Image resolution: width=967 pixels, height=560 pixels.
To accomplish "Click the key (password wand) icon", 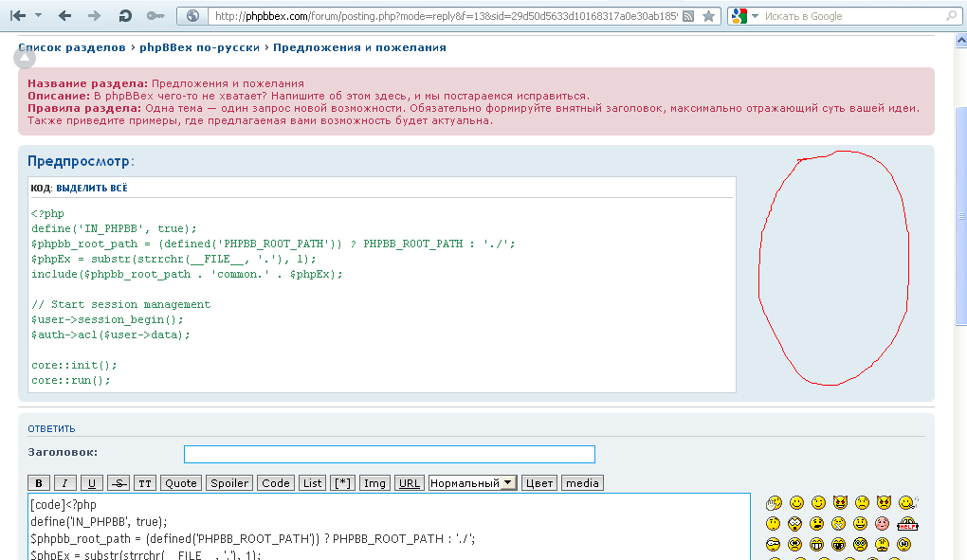I will 156,16.
